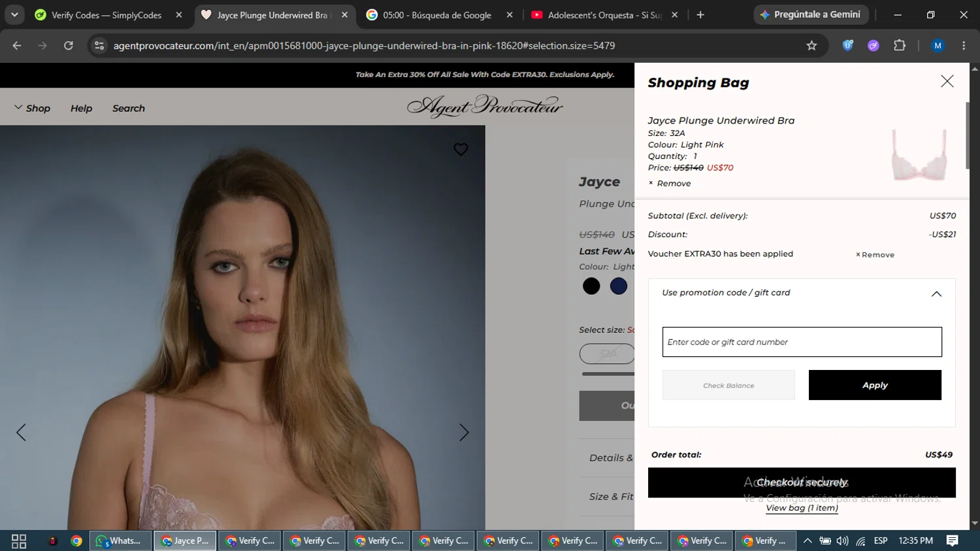Show next product image
The height and width of the screenshot is (551, 980).
pos(464,432)
